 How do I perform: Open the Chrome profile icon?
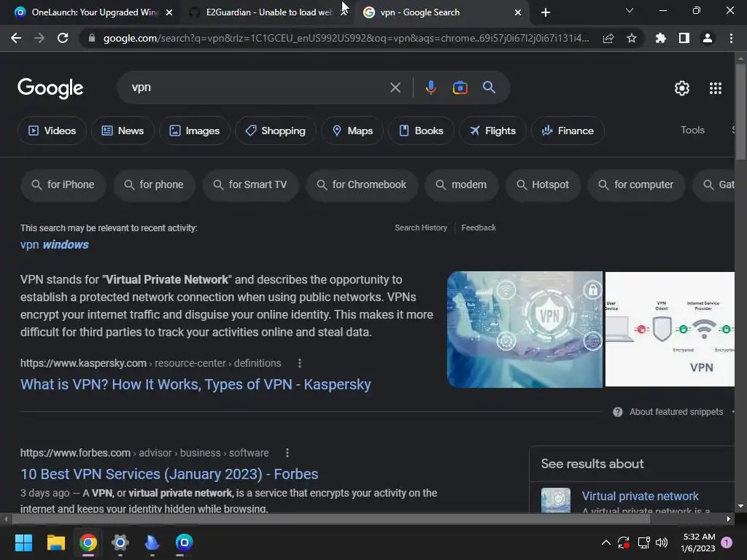pyautogui.click(x=708, y=38)
